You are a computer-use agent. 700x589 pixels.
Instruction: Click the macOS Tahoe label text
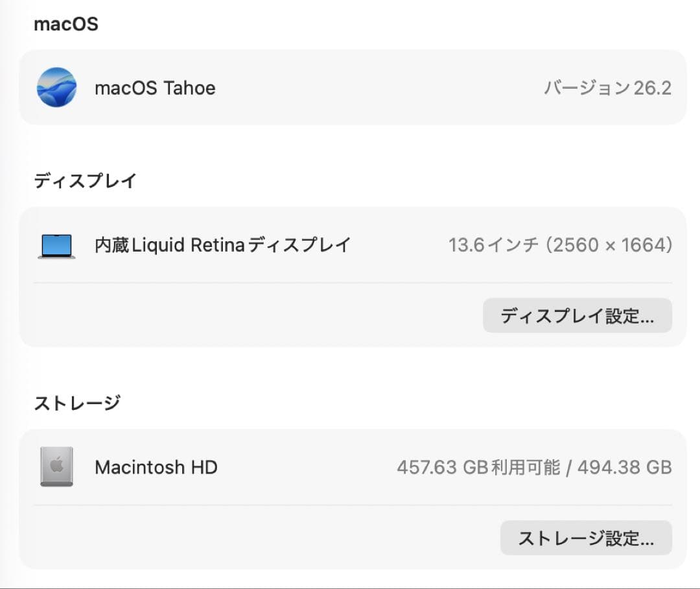tap(156, 88)
